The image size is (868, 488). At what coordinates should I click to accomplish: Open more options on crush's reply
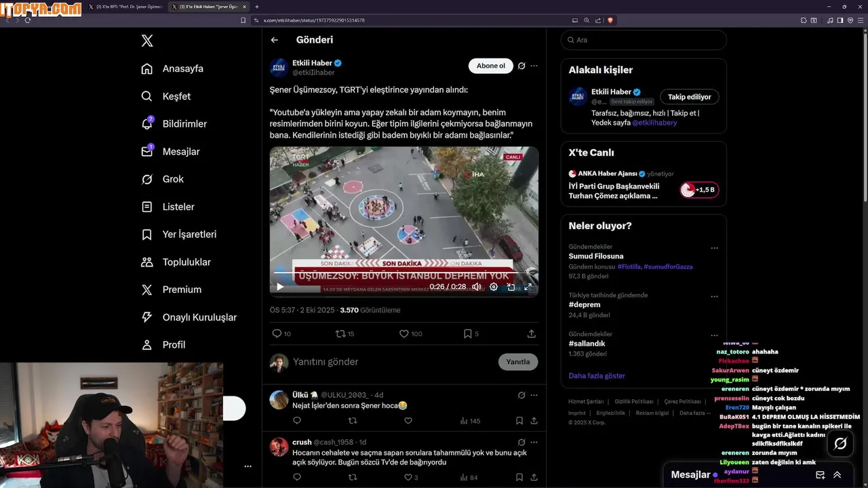click(x=534, y=443)
